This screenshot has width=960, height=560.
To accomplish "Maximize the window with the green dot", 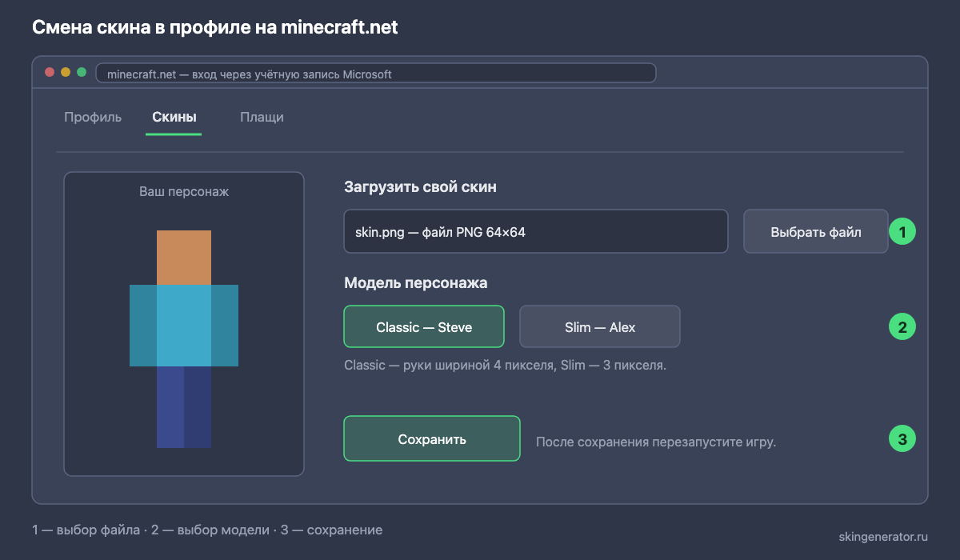I will point(82,72).
